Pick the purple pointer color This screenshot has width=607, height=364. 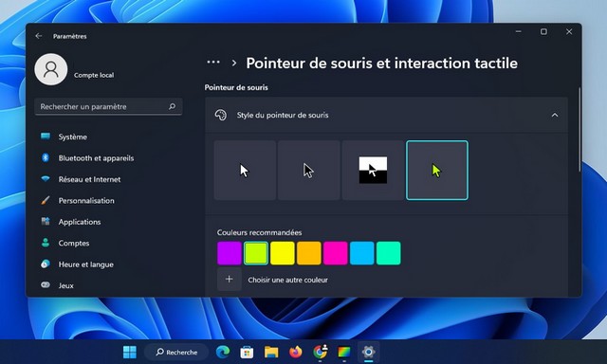230,253
